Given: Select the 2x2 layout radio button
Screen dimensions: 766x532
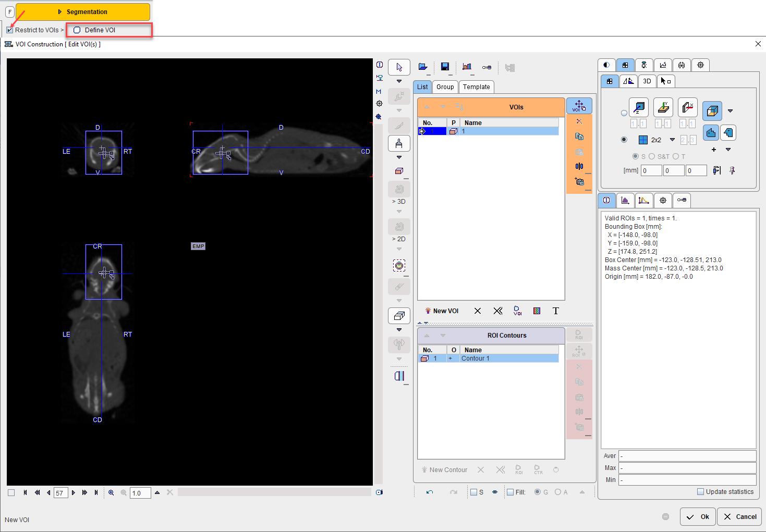Looking at the screenshot, I should 624,140.
